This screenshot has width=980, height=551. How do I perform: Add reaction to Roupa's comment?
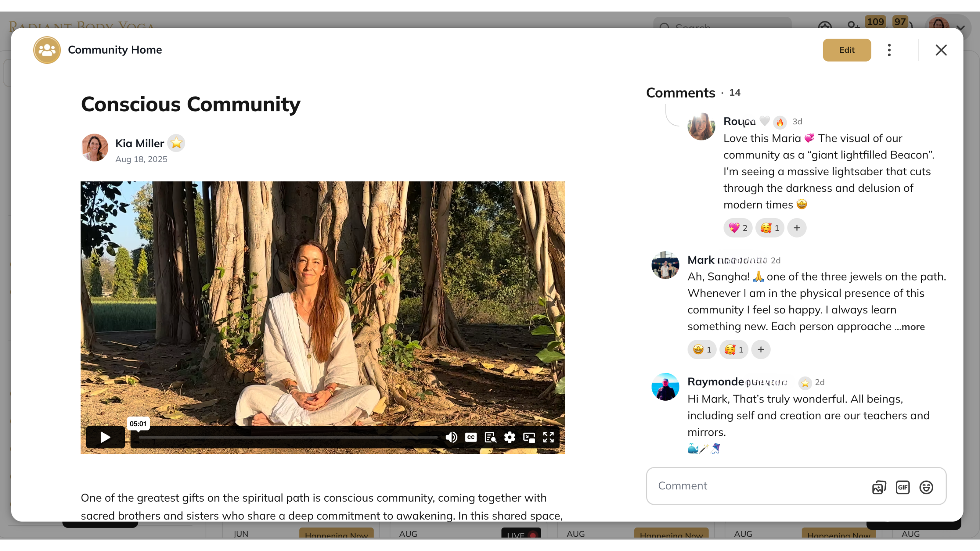point(797,228)
